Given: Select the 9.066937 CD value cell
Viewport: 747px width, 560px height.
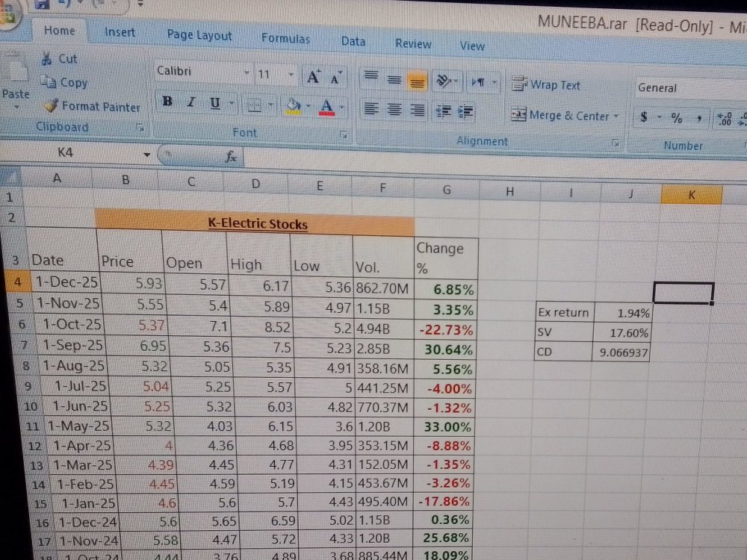Looking at the screenshot, I should 622,352.
